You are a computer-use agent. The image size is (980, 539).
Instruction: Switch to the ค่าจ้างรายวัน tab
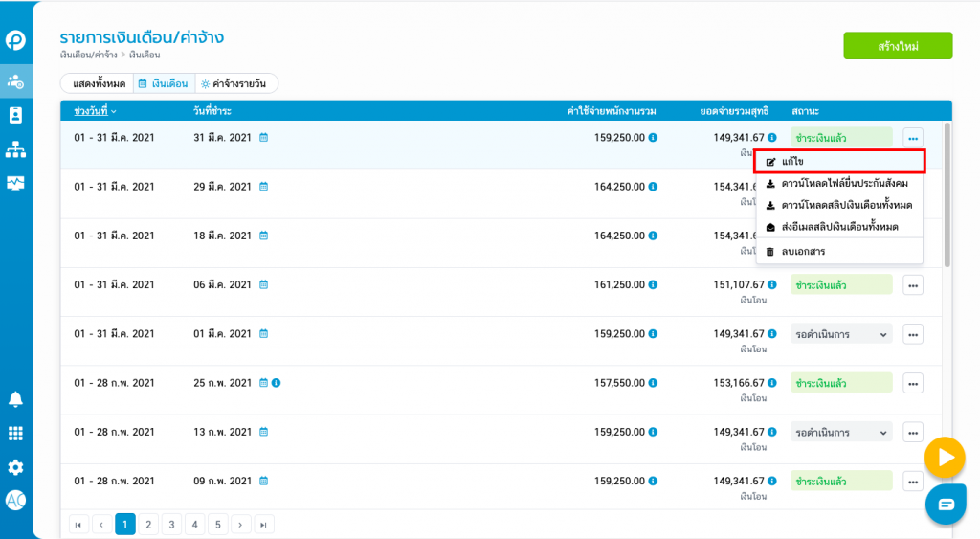(x=236, y=84)
